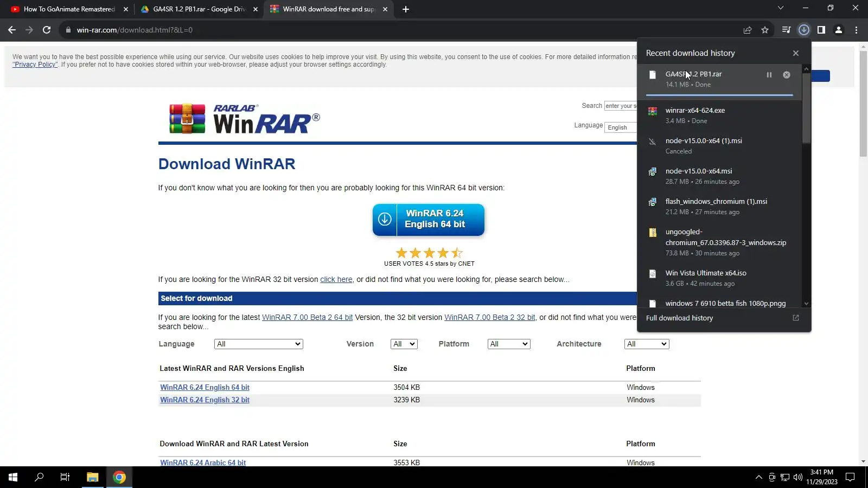Open the Privacy Policy link
The height and width of the screenshot is (488, 868).
(35, 65)
